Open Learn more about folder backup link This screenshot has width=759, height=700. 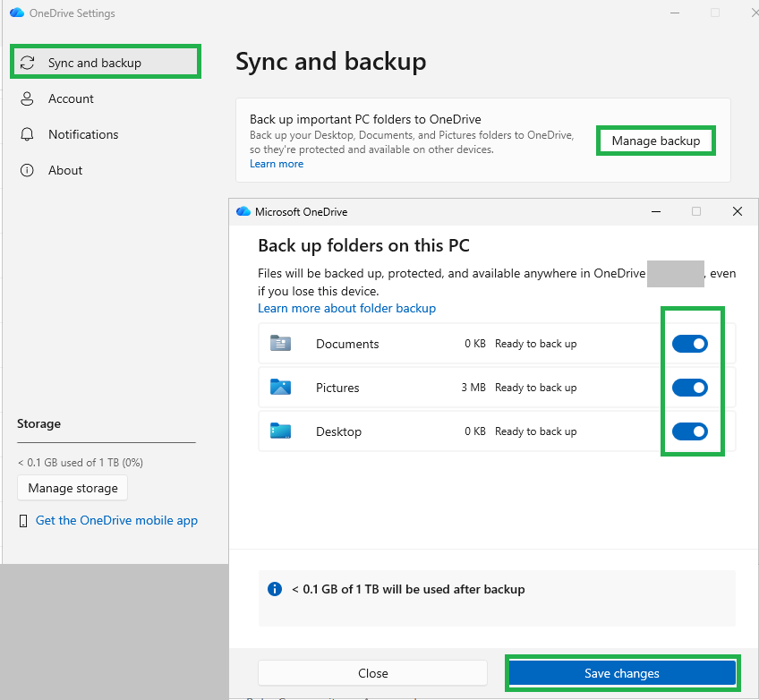click(x=346, y=308)
